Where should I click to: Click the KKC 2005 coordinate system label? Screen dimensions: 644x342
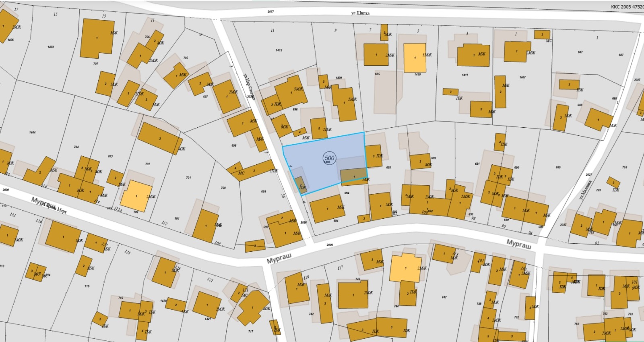tap(627, 7)
